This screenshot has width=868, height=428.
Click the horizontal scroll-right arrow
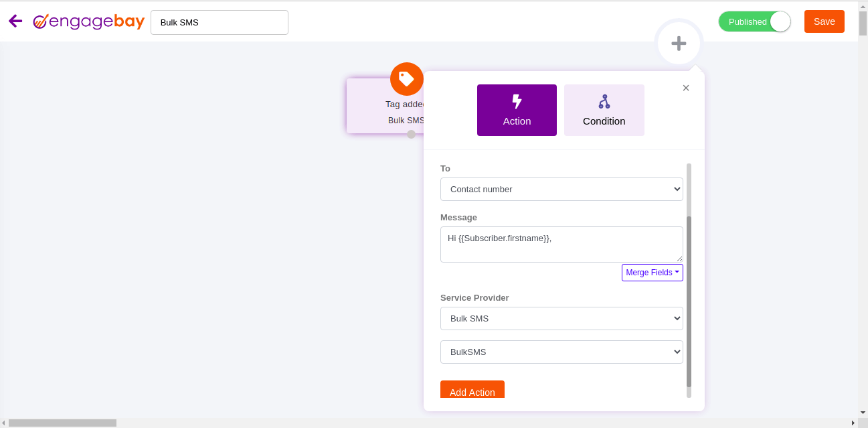(x=853, y=423)
